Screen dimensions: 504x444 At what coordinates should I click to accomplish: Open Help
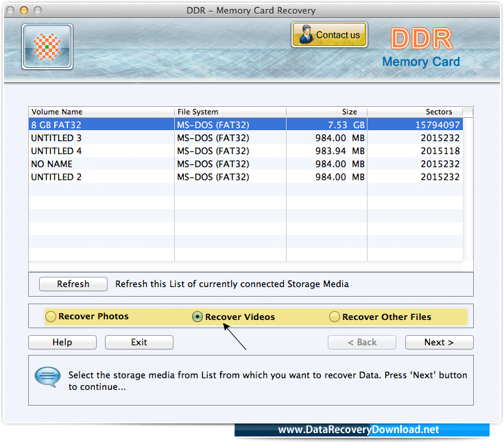pyautogui.click(x=62, y=342)
